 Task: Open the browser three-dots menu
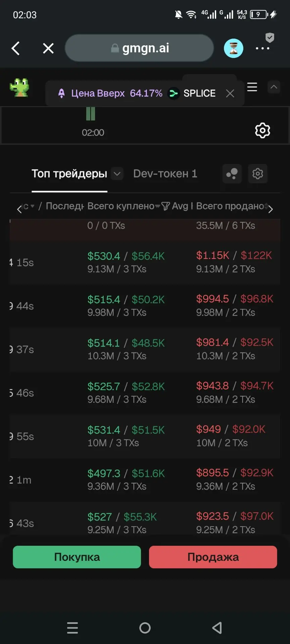pos(262,48)
